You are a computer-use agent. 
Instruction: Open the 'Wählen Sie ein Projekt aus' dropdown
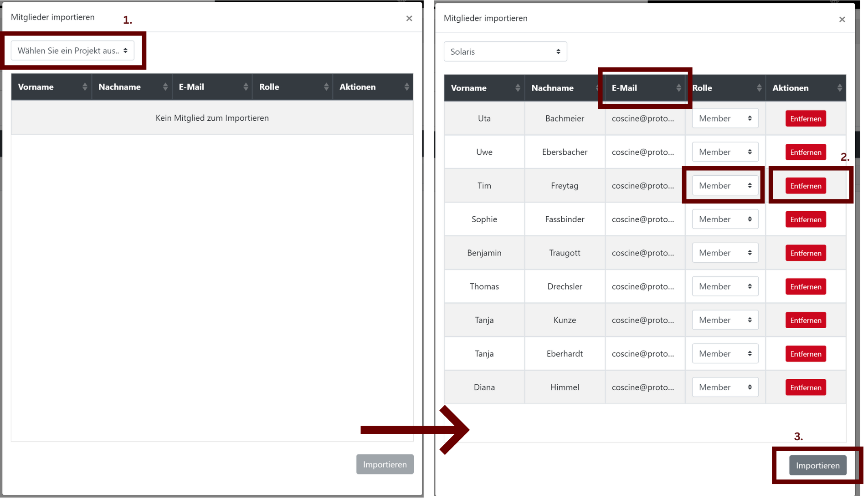72,51
